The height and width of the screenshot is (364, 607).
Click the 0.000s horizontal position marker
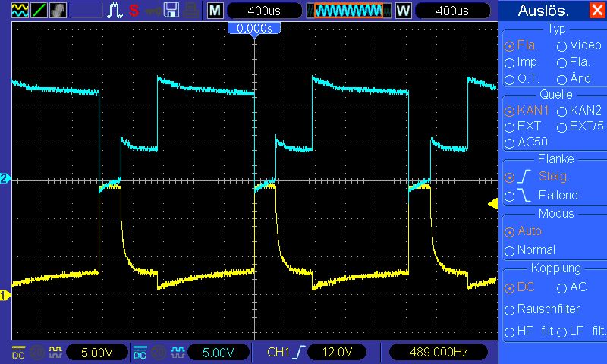coord(254,28)
